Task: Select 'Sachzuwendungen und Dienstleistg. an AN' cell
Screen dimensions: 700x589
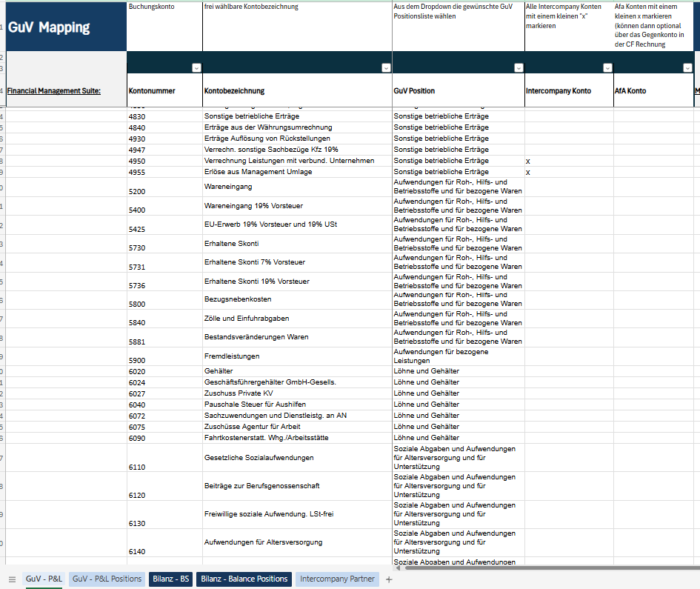Action: coord(297,416)
